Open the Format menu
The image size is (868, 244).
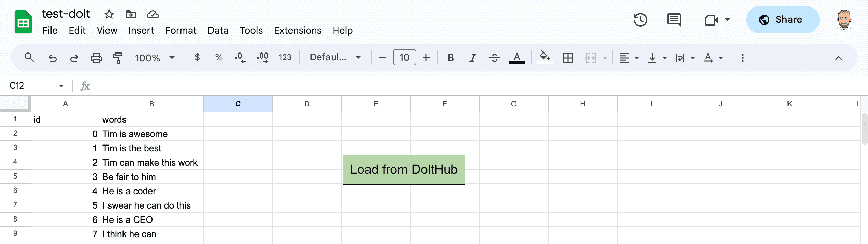click(181, 30)
